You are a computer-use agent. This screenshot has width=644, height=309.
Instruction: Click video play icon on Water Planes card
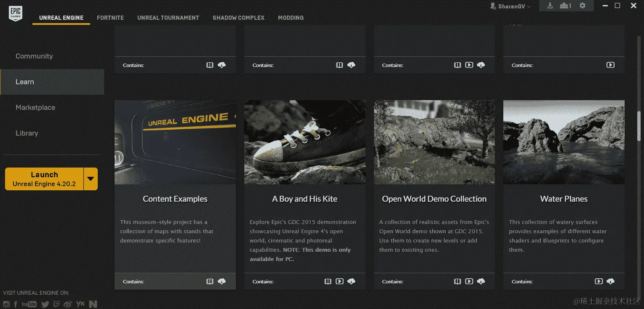599,281
